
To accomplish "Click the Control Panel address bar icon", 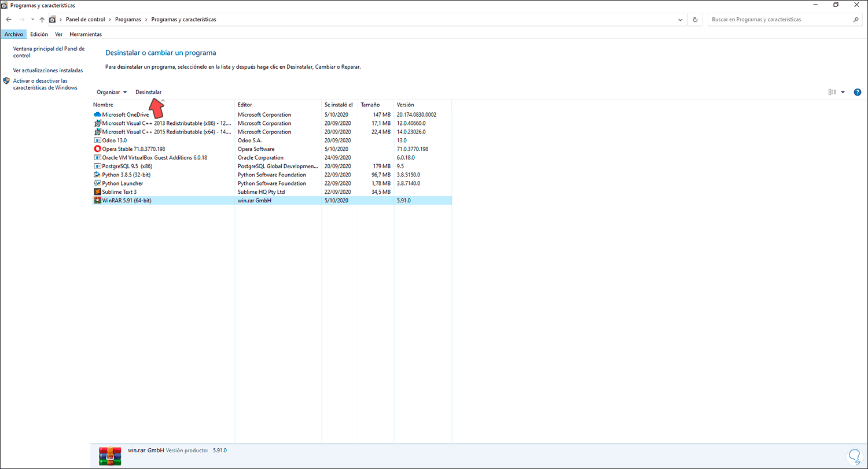I will (x=52, y=20).
